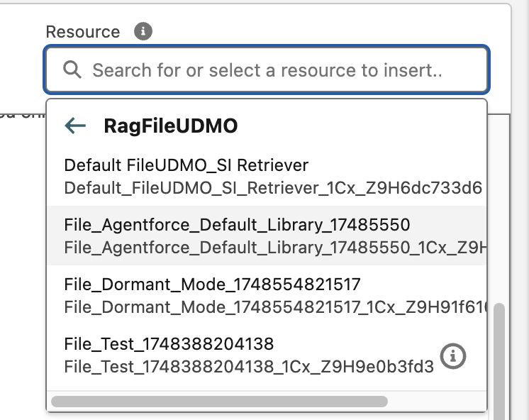Open info icon next to File_Test_1748388204138

click(453, 357)
